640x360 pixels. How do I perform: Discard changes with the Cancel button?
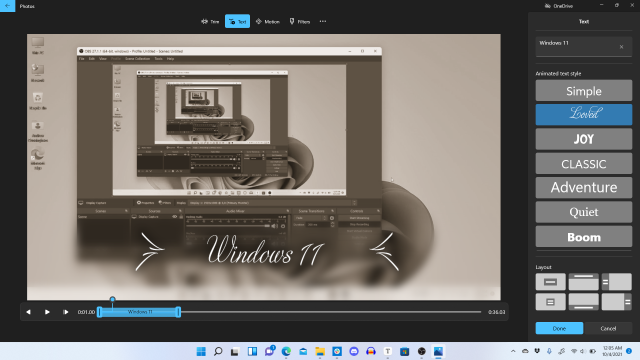pos(608,328)
